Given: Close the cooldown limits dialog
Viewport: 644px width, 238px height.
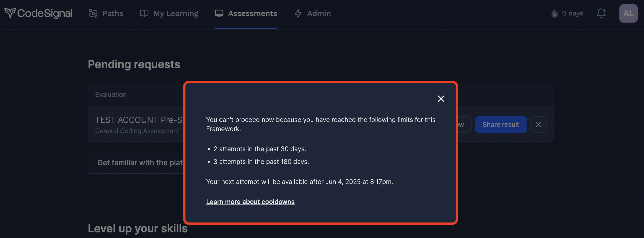Looking at the screenshot, I should coord(441,99).
